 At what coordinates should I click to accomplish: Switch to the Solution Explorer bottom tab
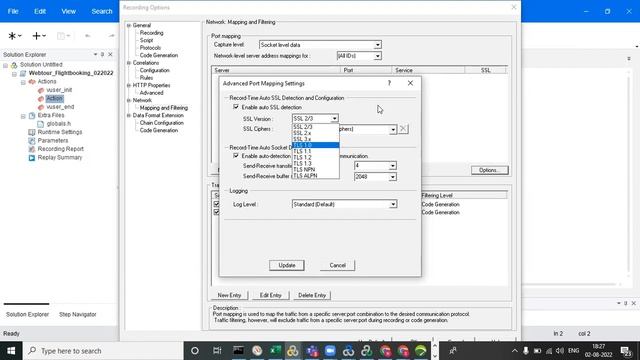tap(27, 314)
